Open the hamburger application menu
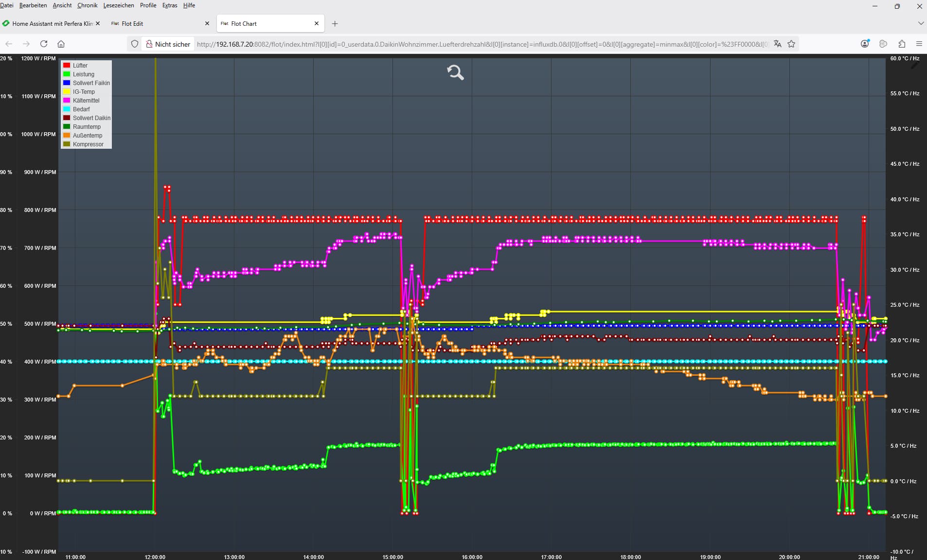Viewport: 927px width, 560px height. [x=919, y=44]
